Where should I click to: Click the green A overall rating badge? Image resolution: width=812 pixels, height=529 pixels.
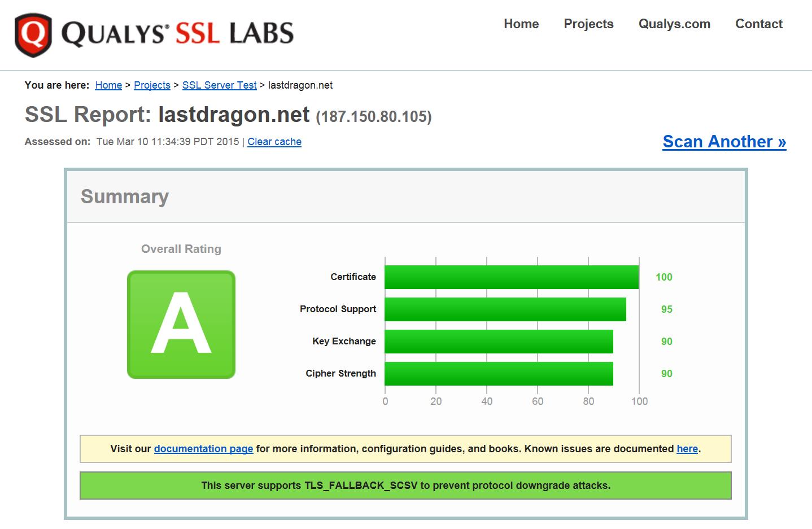coord(181,324)
